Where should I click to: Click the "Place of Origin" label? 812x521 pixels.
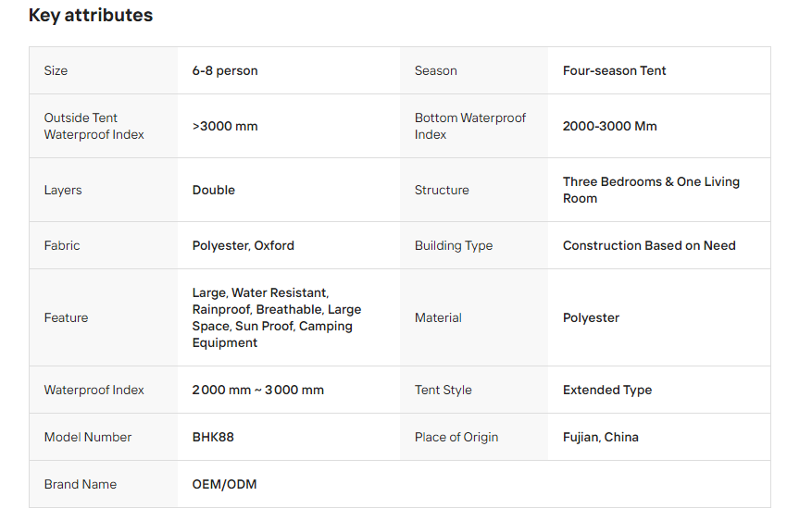coord(456,437)
